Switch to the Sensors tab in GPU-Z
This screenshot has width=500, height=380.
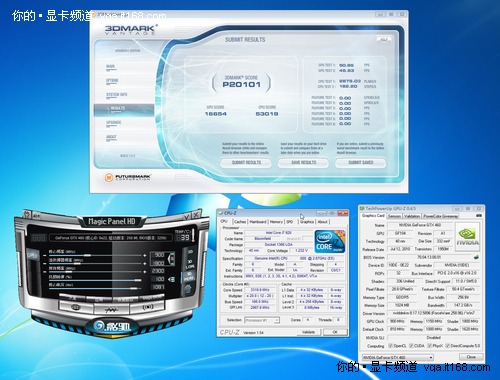pyautogui.click(x=395, y=216)
